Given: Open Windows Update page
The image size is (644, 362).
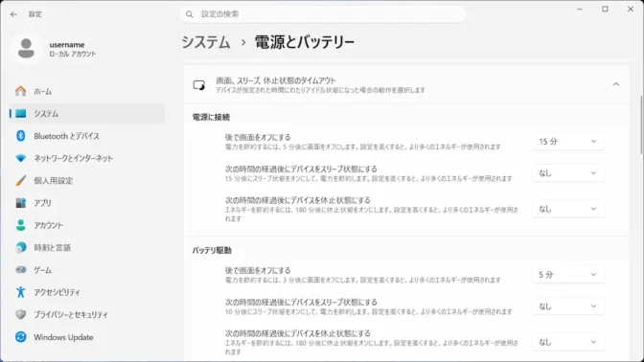Looking at the screenshot, I should tap(87, 337).
